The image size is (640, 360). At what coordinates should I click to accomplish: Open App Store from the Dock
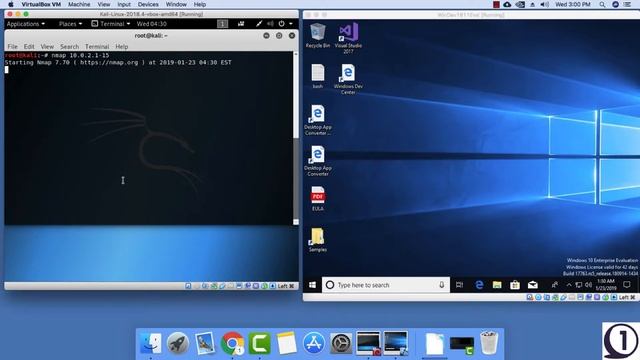(x=313, y=343)
